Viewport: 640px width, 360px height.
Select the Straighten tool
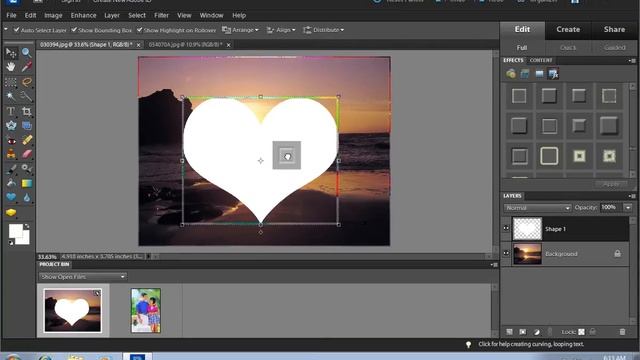click(x=27, y=125)
